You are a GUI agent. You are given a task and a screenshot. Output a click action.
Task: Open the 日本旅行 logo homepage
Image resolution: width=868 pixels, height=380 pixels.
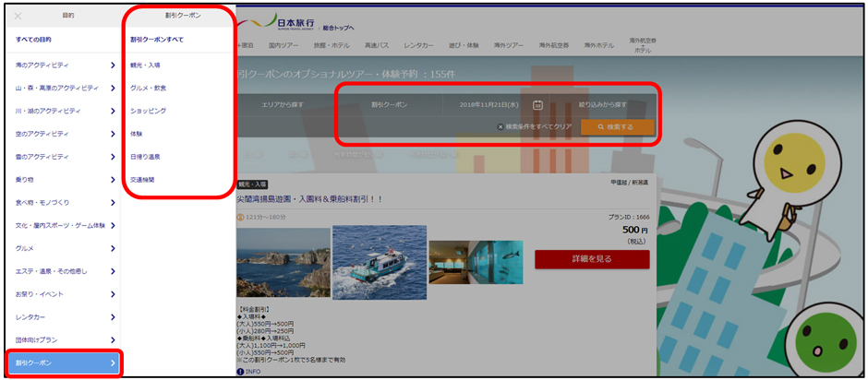click(275, 20)
